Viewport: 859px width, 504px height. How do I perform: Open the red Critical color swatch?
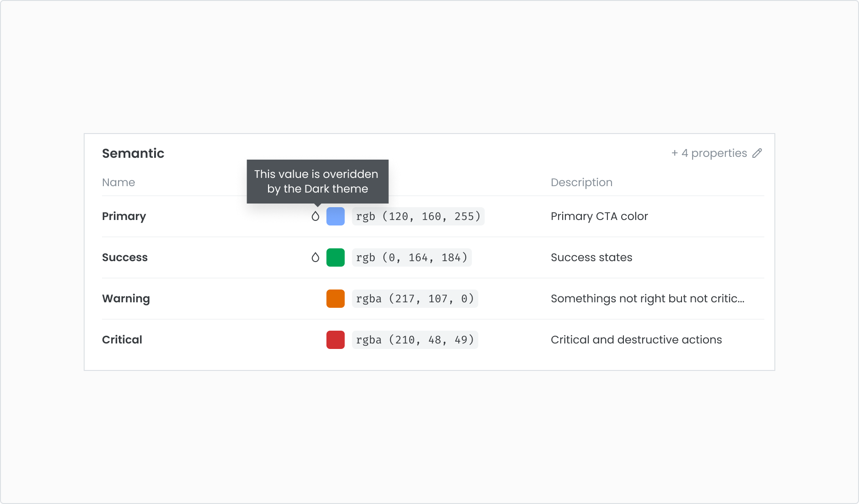335,340
